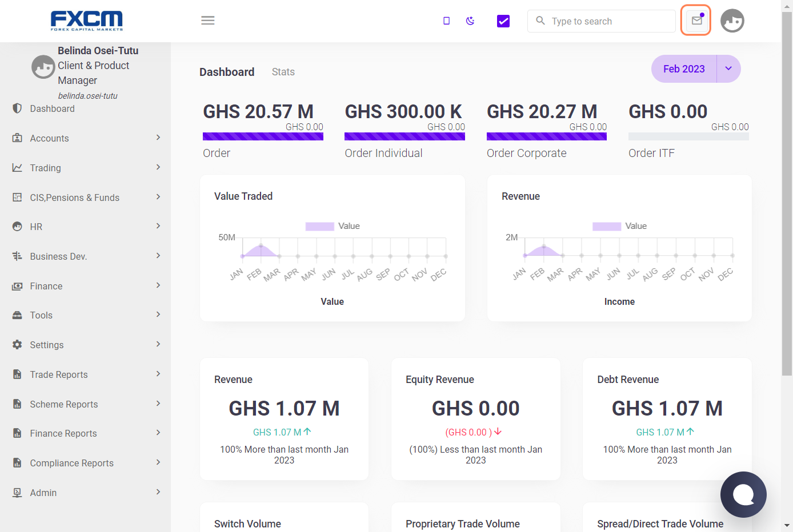Click the hamburger menu icon
This screenshot has width=793, height=532.
click(x=208, y=21)
